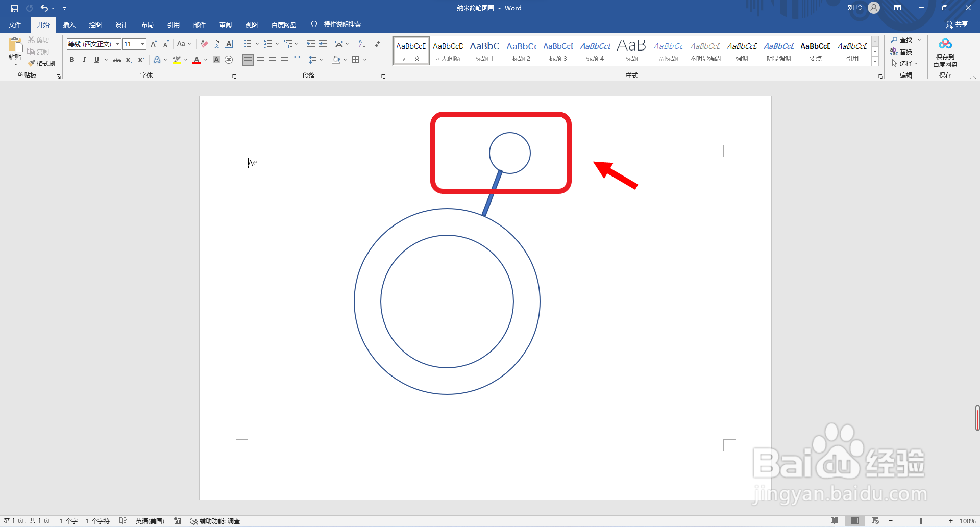
Task: Click the borders icon in the paragraph group
Action: (x=356, y=60)
